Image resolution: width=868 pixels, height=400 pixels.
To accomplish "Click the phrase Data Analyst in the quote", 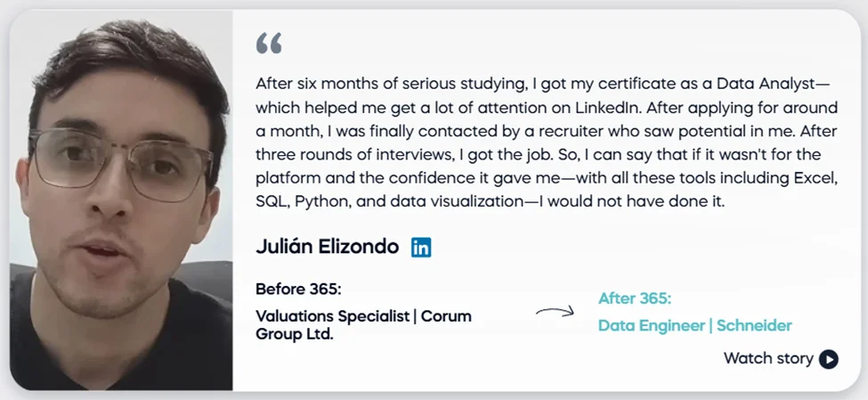I will 763,84.
